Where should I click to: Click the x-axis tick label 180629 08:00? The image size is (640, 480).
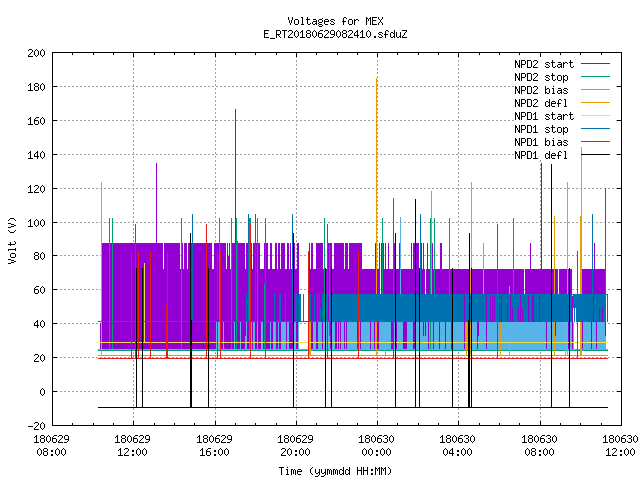[x=51, y=446]
